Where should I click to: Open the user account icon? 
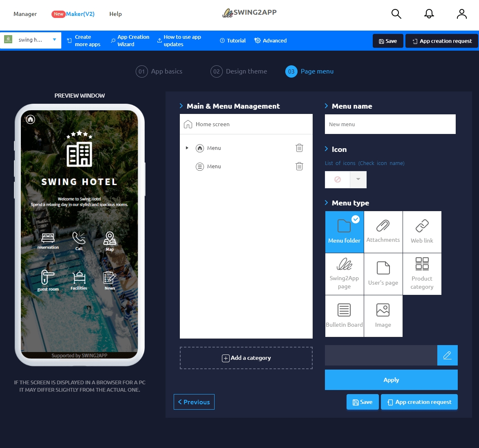(461, 14)
